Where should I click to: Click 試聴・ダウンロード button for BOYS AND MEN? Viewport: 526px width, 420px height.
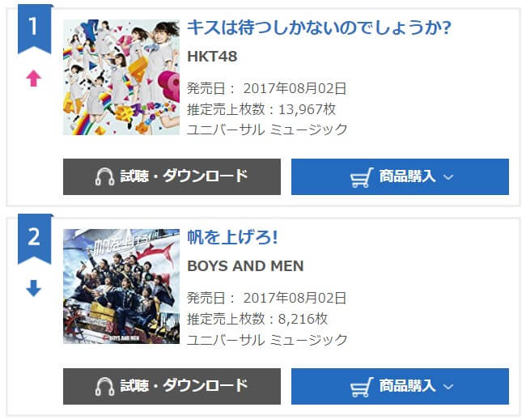pyautogui.click(x=172, y=387)
